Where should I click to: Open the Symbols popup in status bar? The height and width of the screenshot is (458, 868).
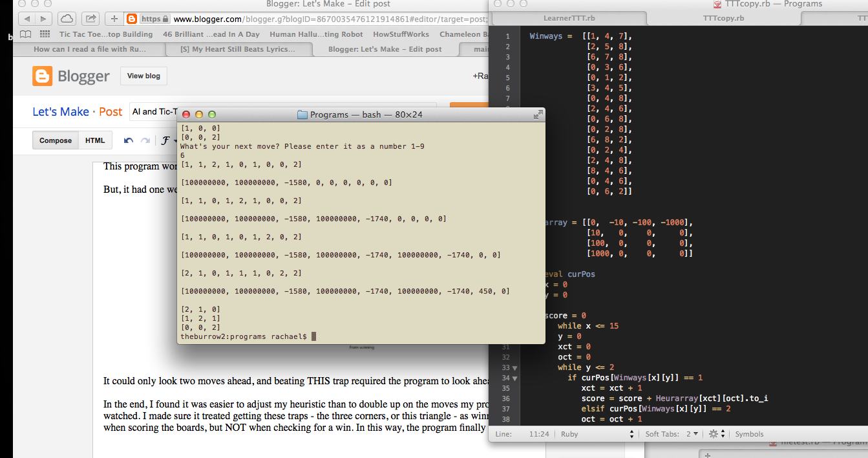pos(749,434)
